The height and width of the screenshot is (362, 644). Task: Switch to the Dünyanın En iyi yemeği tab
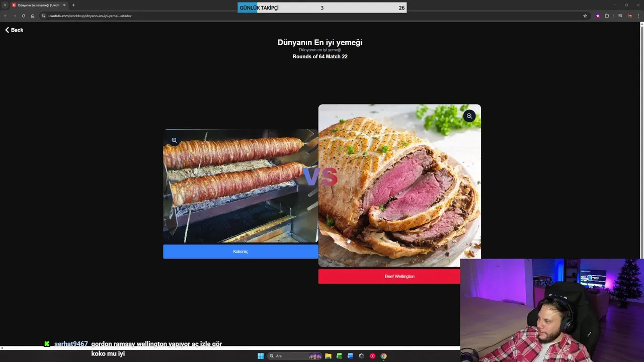click(38, 5)
